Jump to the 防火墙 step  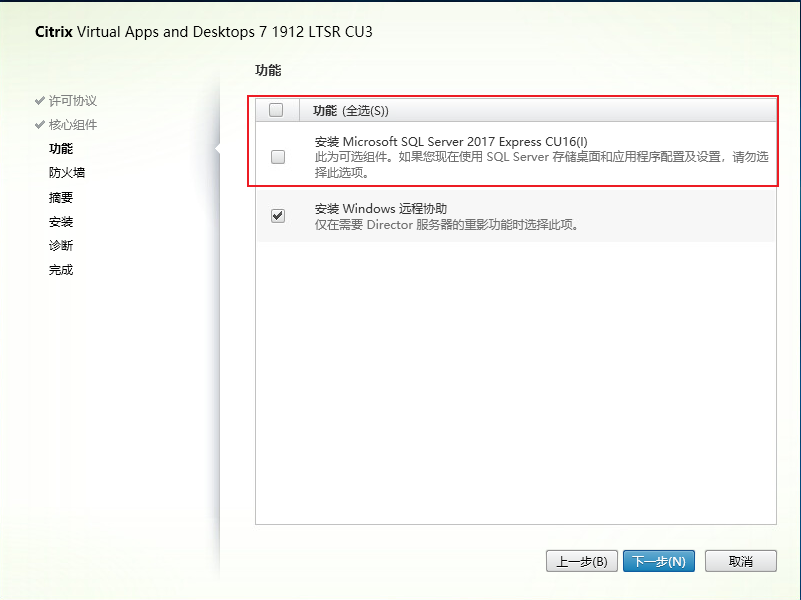click(67, 173)
